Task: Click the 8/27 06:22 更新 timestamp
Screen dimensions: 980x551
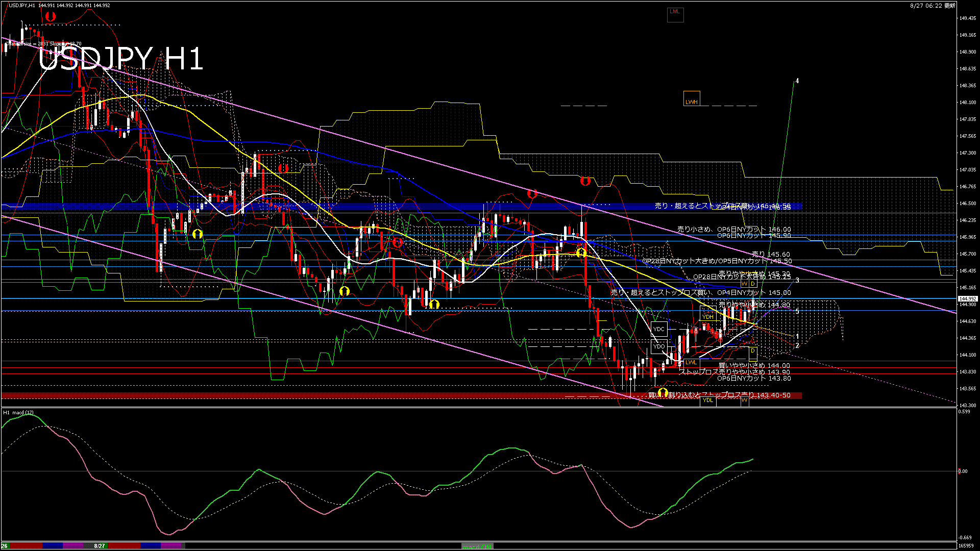Action: (932, 6)
